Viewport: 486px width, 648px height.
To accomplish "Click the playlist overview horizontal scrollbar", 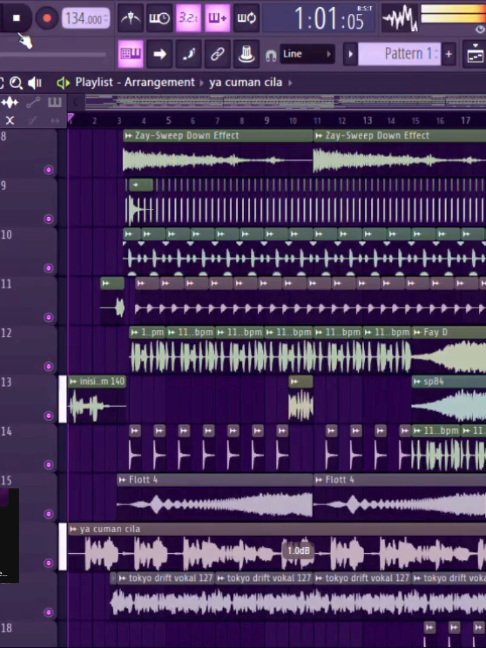I will click(x=285, y=102).
